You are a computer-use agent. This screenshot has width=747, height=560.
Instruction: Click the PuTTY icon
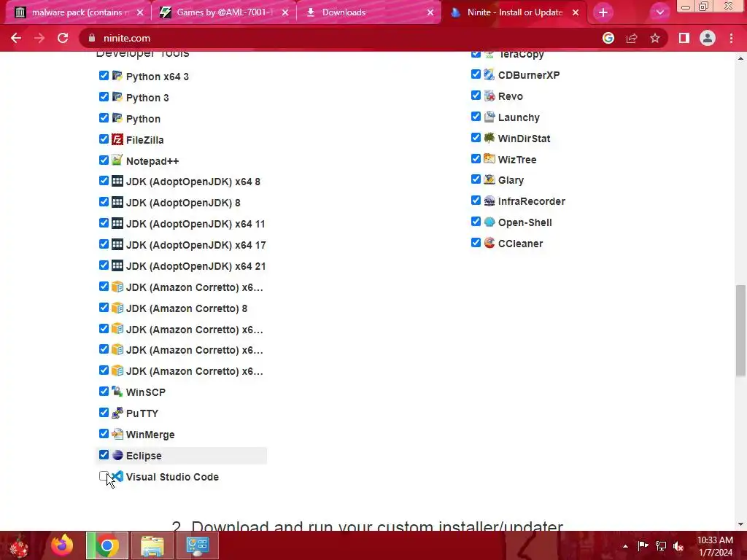117,413
